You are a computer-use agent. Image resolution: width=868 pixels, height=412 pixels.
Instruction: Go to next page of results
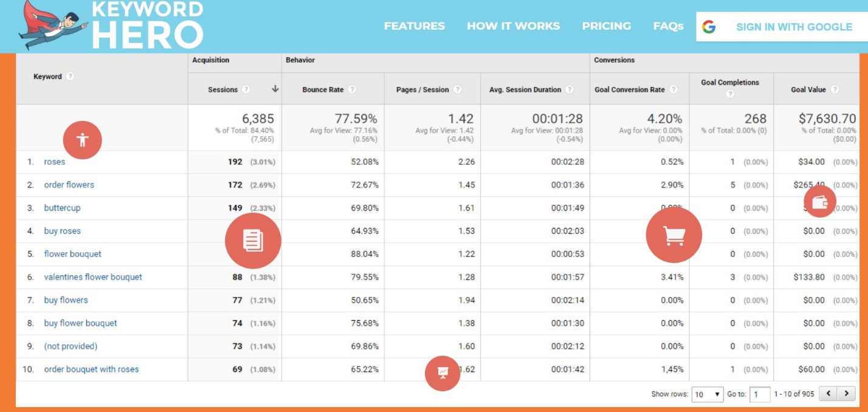tap(847, 394)
